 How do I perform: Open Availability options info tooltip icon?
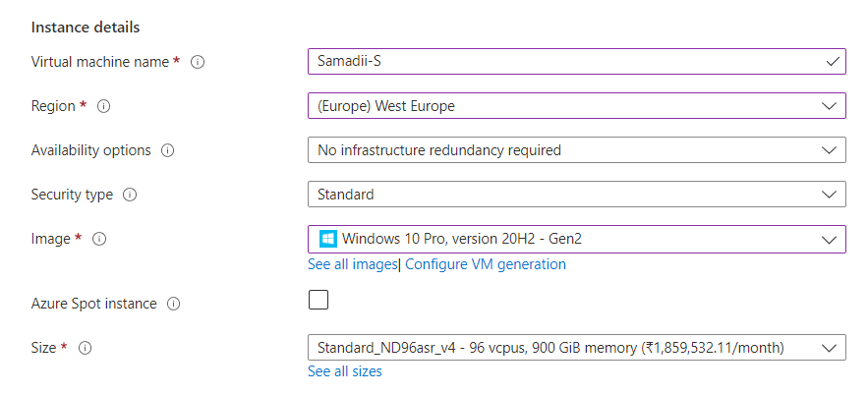[167, 150]
